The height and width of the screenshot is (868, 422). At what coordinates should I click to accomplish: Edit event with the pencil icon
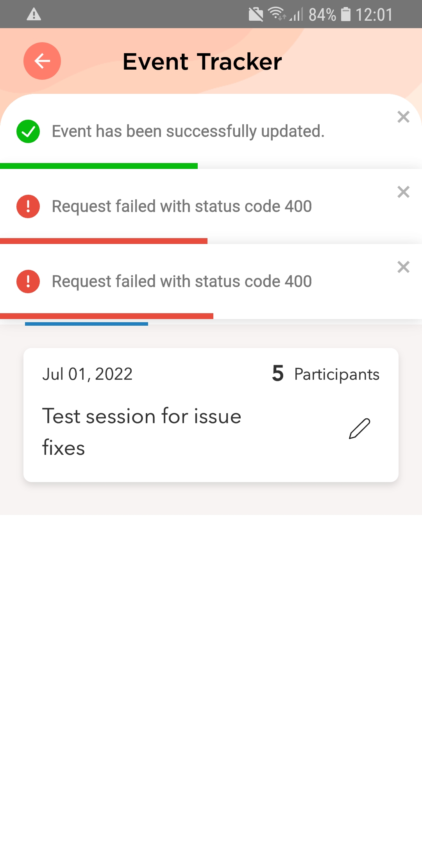(359, 429)
